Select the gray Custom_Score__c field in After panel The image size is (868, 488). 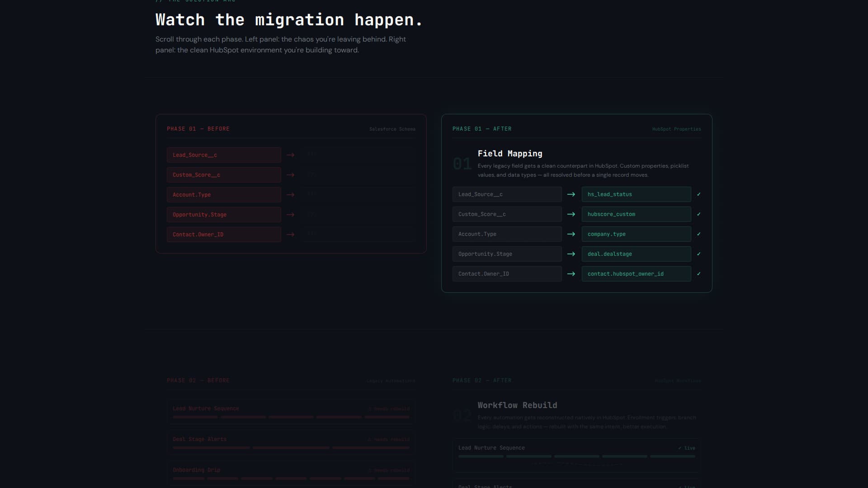(x=507, y=214)
